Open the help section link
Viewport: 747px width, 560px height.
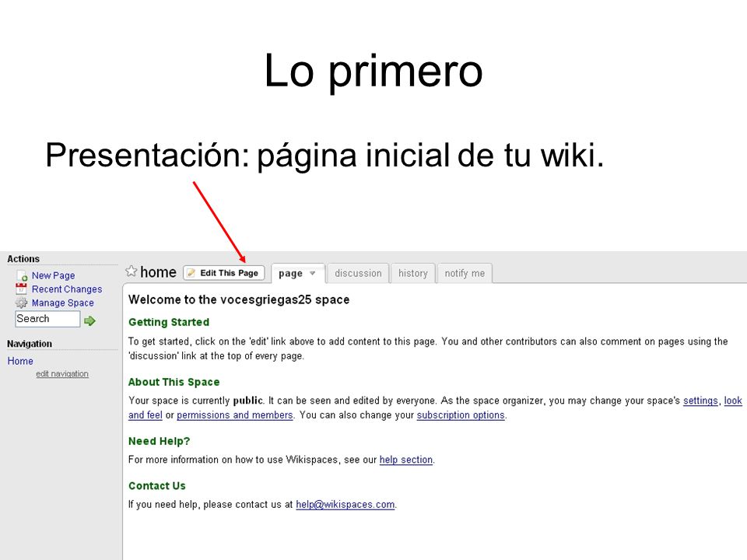(x=406, y=460)
